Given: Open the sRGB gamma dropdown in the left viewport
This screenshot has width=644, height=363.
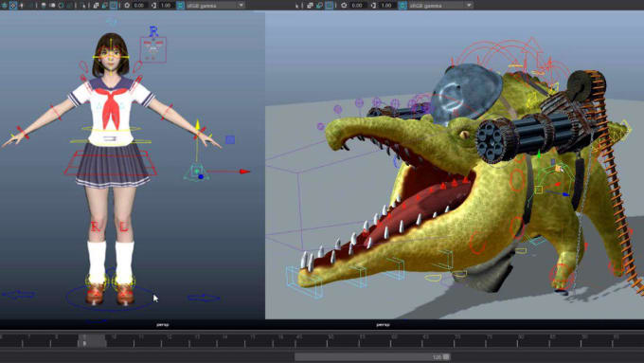Looking at the screenshot, I should [x=215, y=6].
